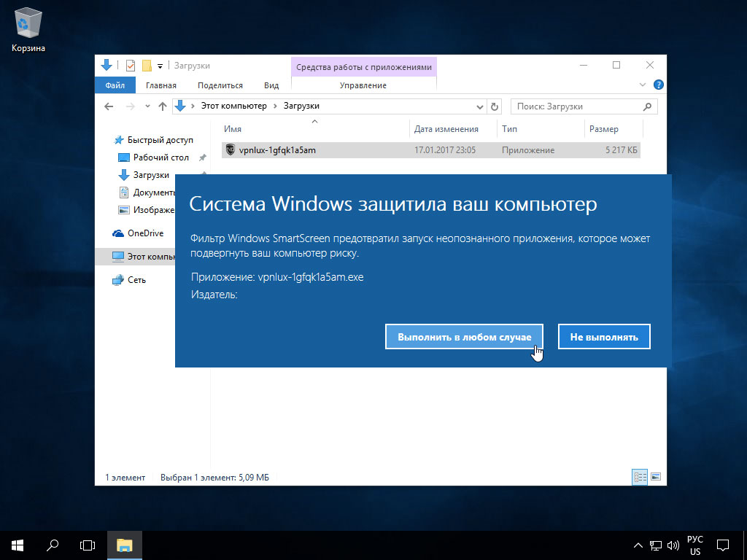
Task: Click the search magnifier icon
Action: coord(647,106)
